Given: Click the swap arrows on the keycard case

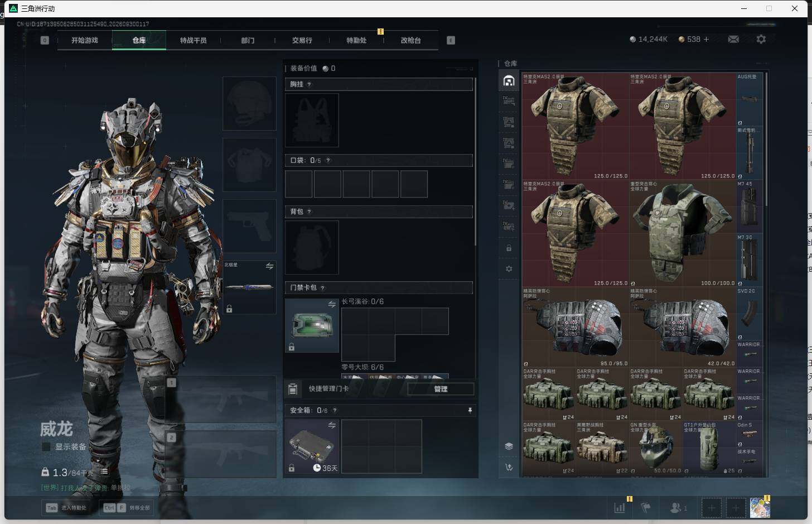Looking at the screenshot, I should coord(332,304).
